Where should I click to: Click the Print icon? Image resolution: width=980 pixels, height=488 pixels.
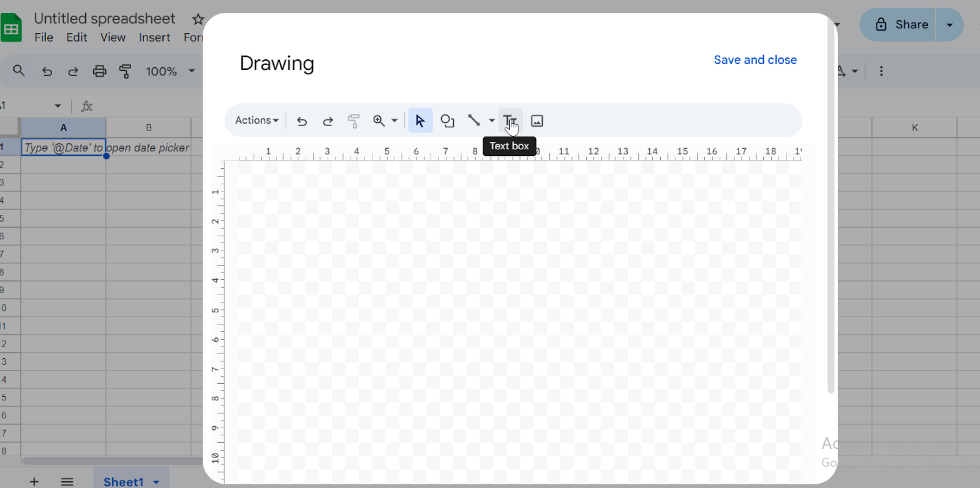pos(99,71)
